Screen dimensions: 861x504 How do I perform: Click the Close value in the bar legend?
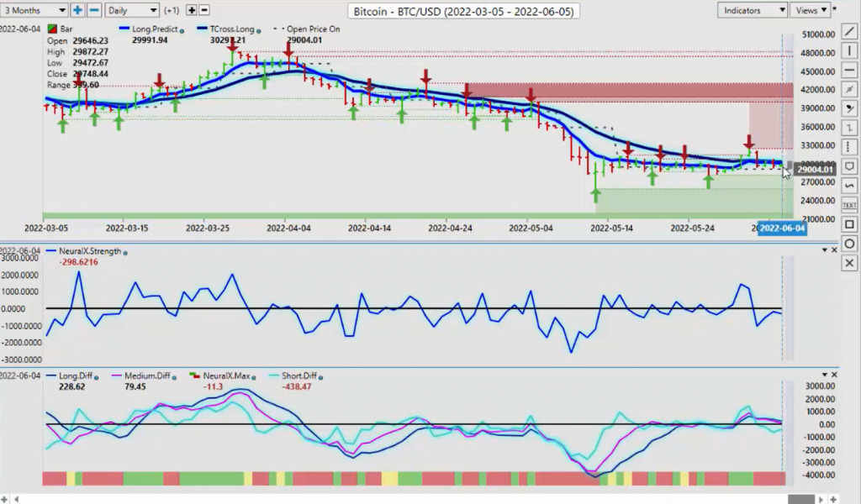point(90,73)
